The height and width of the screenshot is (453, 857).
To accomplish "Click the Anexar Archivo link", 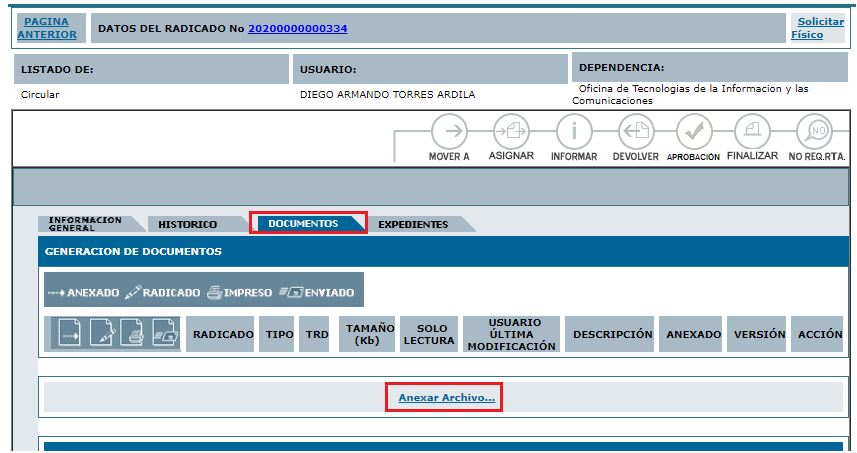I will [446, 398].
